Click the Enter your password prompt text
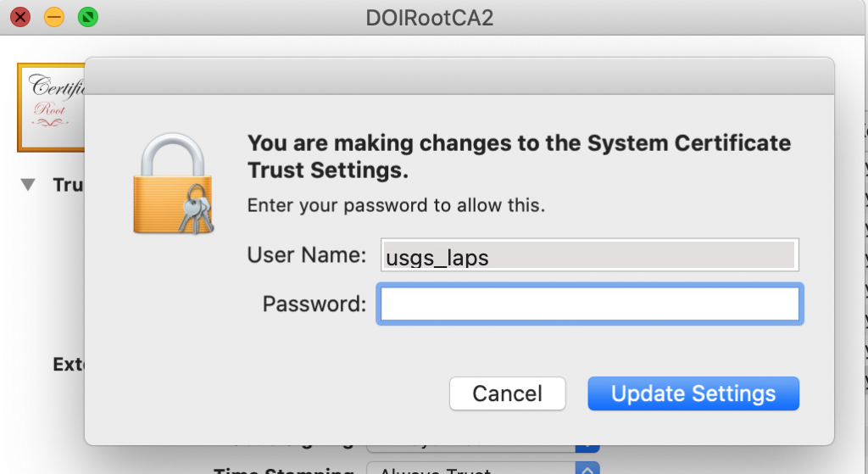This screenshot has width=868, height=474. tap(396, 205)
